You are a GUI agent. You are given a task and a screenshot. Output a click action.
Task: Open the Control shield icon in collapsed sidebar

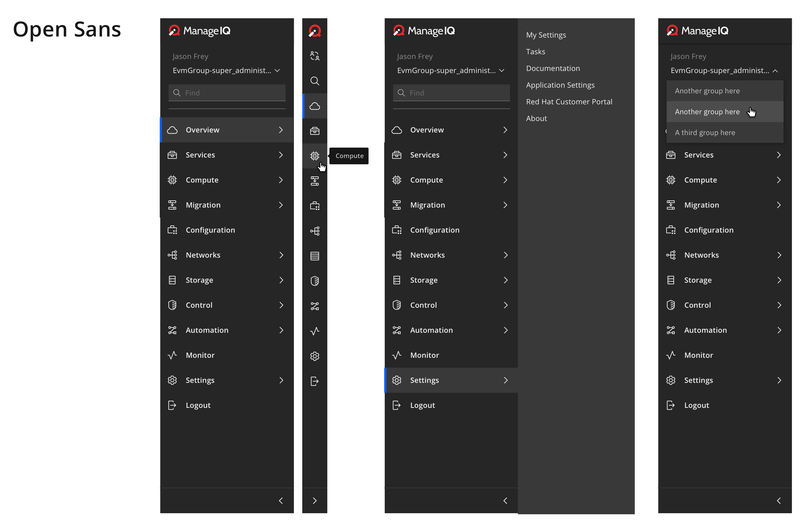pos(315,281)
